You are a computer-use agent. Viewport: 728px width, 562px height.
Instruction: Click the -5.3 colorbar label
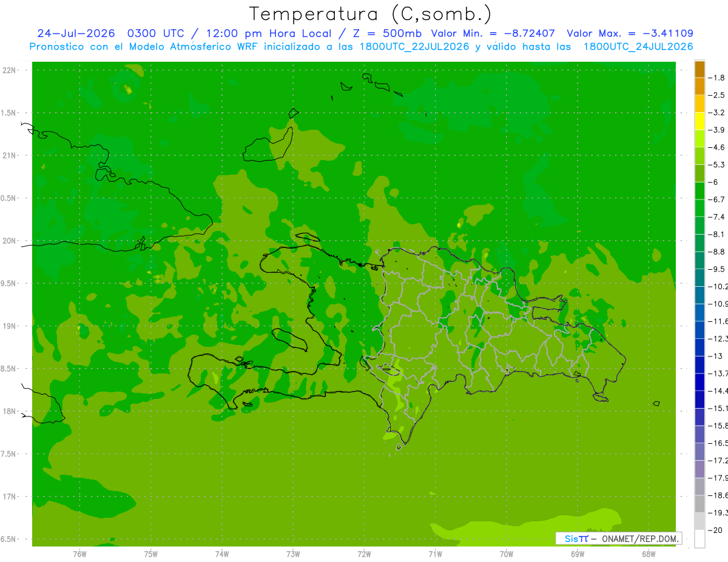[x=716, y=165]
